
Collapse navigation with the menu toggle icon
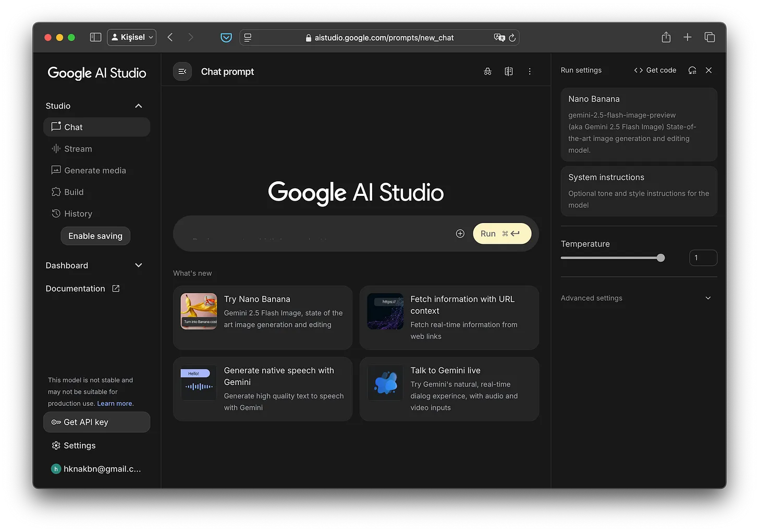pyautogui.click(x=182, y=71)
